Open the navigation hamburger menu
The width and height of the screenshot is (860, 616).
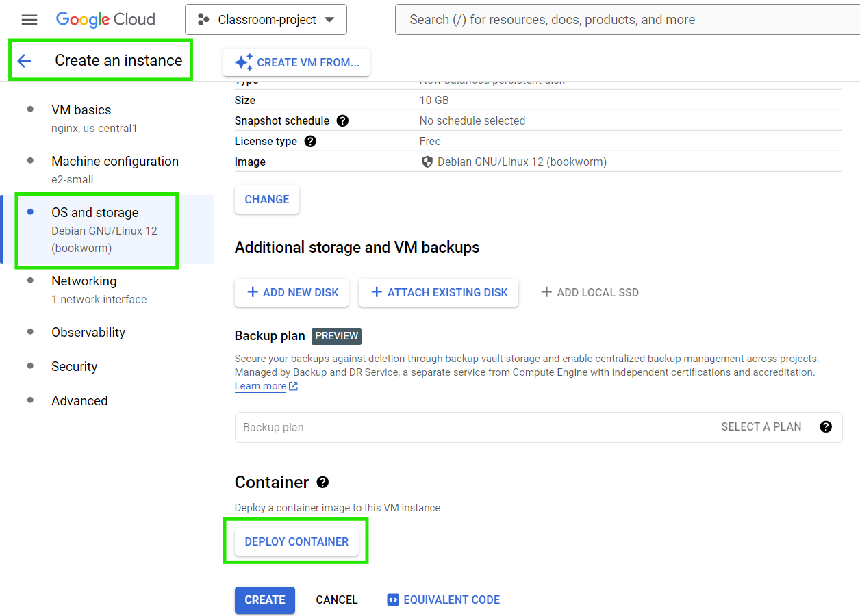[29, 19]
